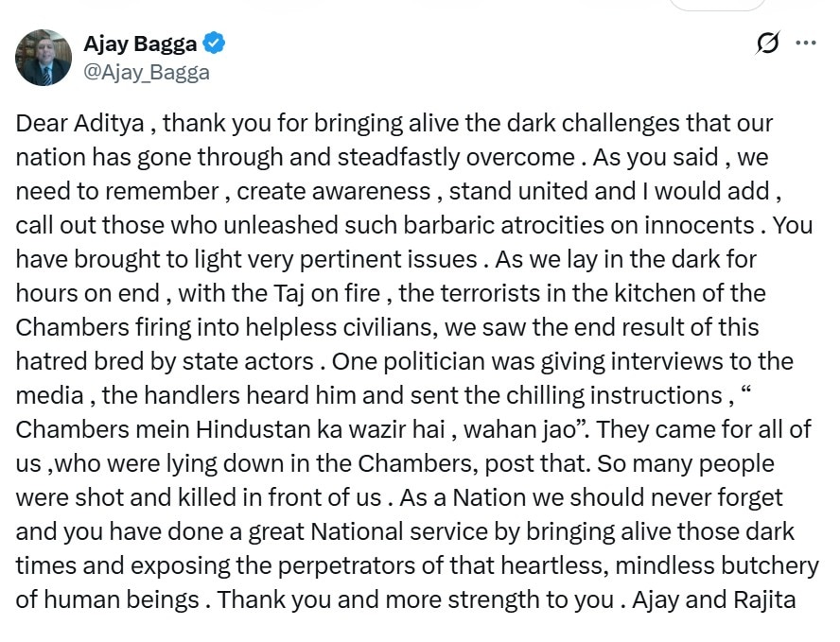Open Ajay Bagga's profile picture
The height and width of the screenshot is (642, 840).
click(x=44, y=57)
